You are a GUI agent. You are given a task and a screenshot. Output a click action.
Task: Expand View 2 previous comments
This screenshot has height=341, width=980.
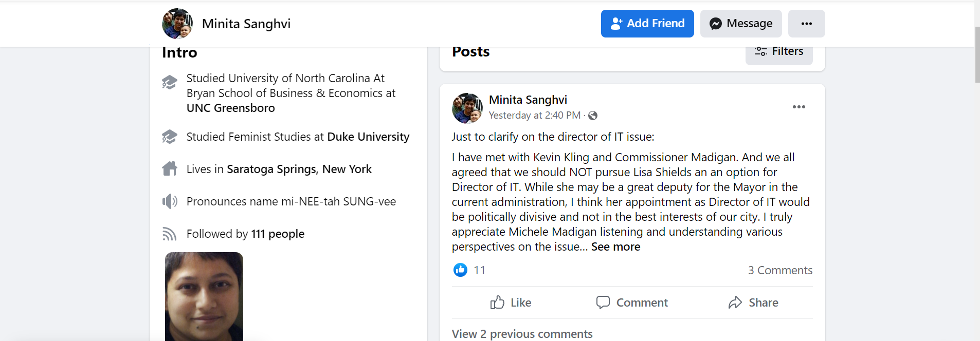point(522,334)
